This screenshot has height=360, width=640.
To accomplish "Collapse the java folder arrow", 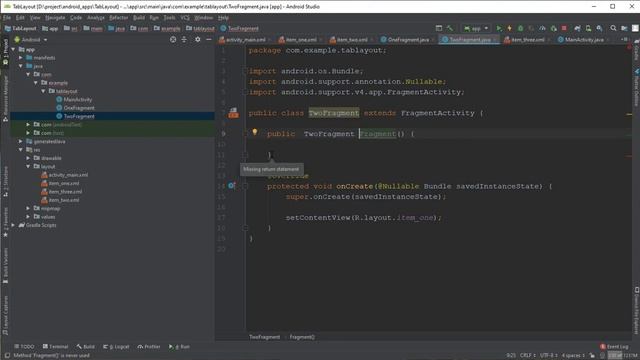I will tap(21, 66).
